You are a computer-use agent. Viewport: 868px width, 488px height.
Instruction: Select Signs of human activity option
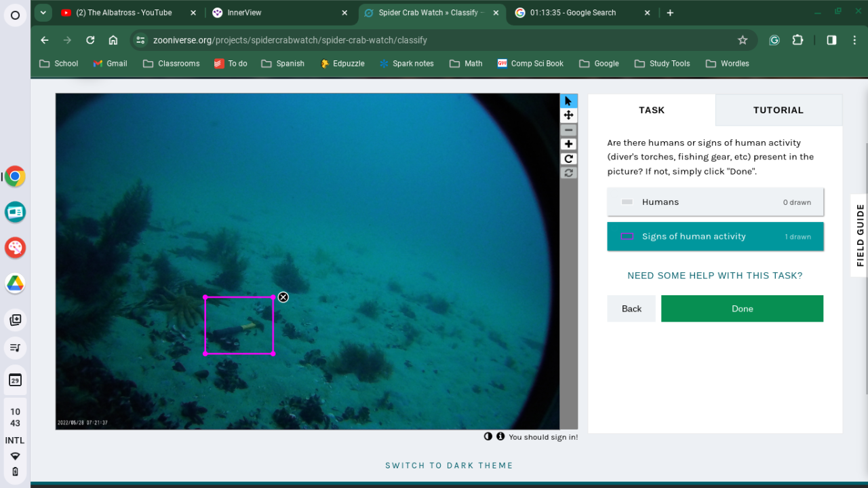click(x=715, y=236)
